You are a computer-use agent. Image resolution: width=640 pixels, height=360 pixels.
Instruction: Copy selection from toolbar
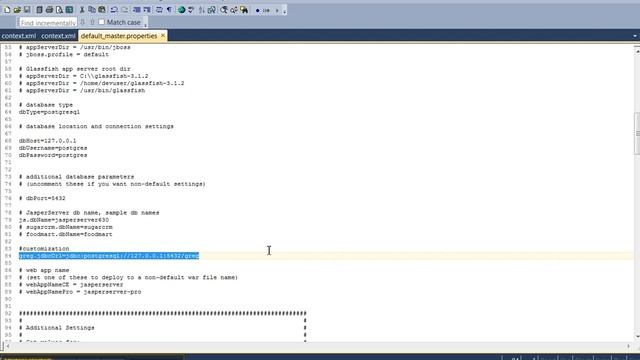pos(92,9)
